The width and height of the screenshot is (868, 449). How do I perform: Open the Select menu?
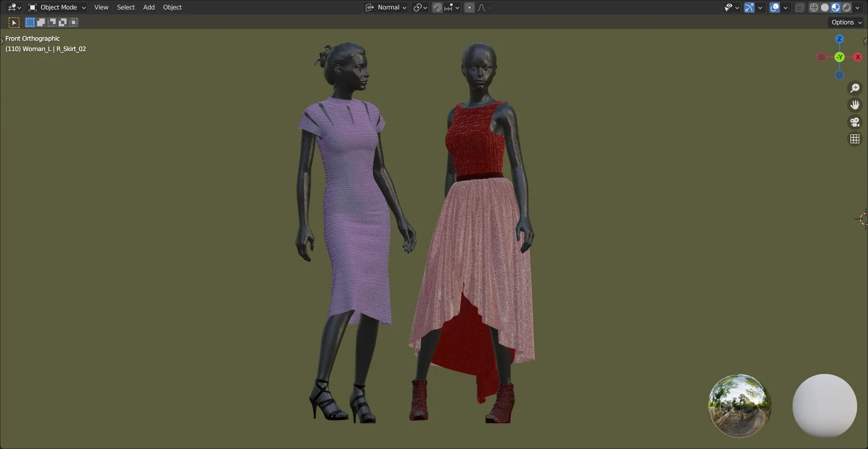126,7
